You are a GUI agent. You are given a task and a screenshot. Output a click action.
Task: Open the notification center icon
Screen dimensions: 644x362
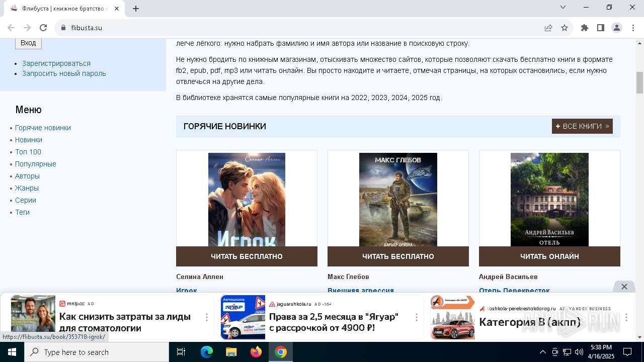pos(627,352)
